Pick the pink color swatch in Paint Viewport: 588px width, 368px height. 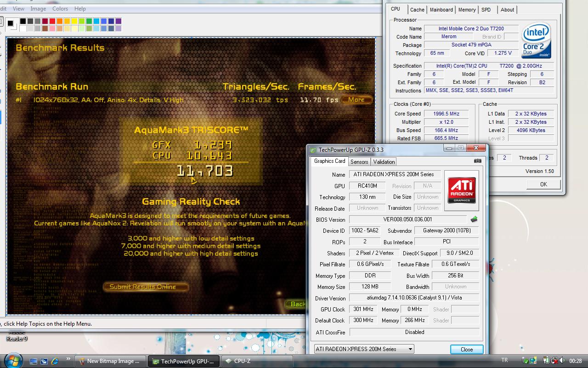[x=52, y=29]
